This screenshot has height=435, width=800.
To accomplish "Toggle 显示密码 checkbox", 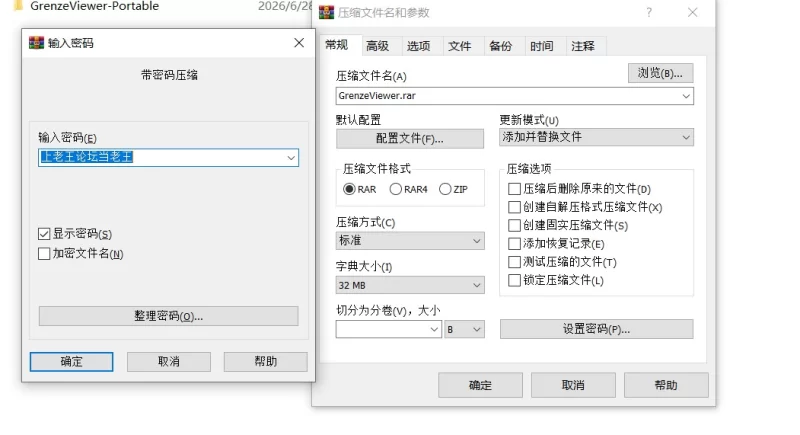I will 44,234.
